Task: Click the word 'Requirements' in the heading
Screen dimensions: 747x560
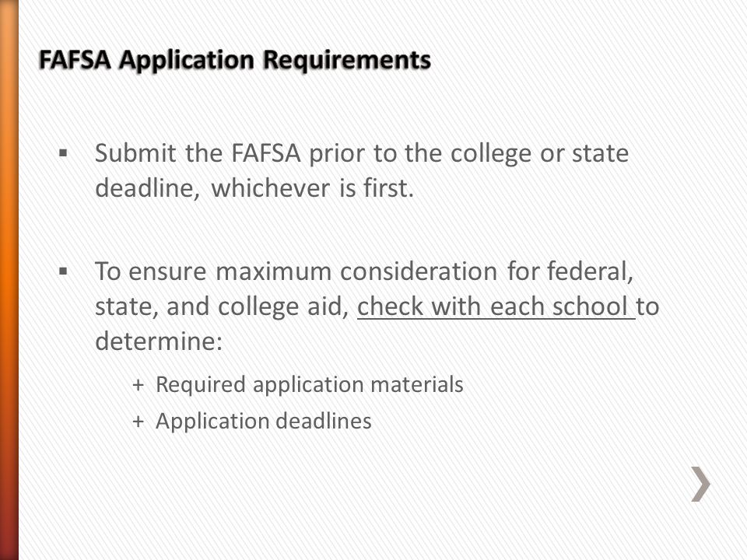Action: pyautogui.click(x=347, y=61)
